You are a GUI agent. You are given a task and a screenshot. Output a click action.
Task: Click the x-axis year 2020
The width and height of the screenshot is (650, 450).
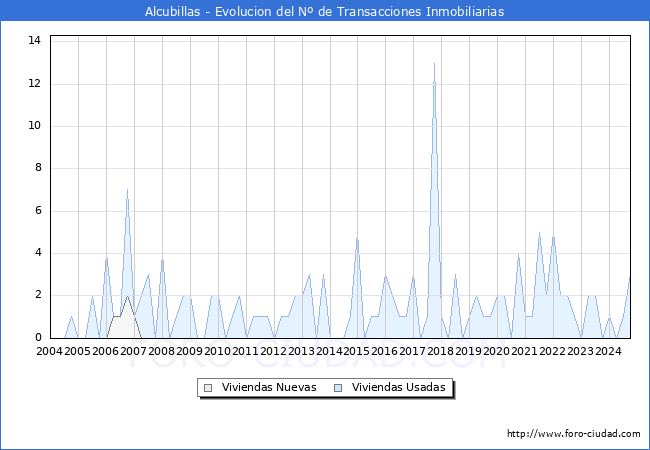click(497, 351)
